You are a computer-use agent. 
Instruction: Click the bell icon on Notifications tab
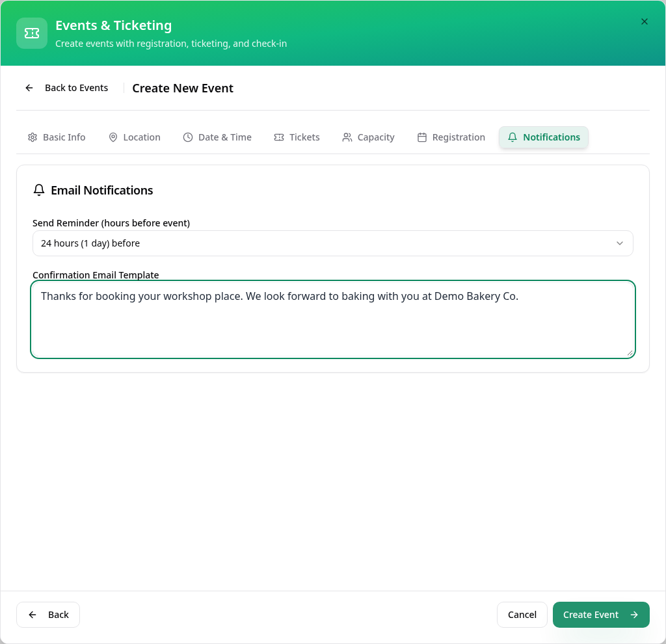[x=513, y=137]
